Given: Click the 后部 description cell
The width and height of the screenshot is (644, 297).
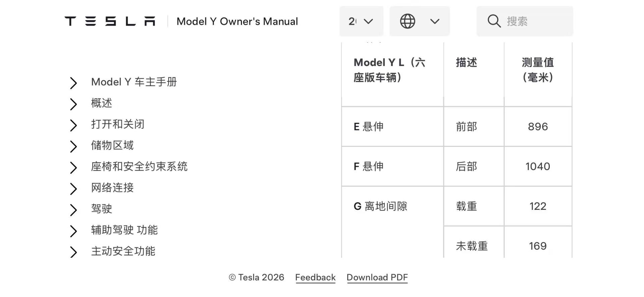Looking at the screenshot, I should [x=474, y=166].
